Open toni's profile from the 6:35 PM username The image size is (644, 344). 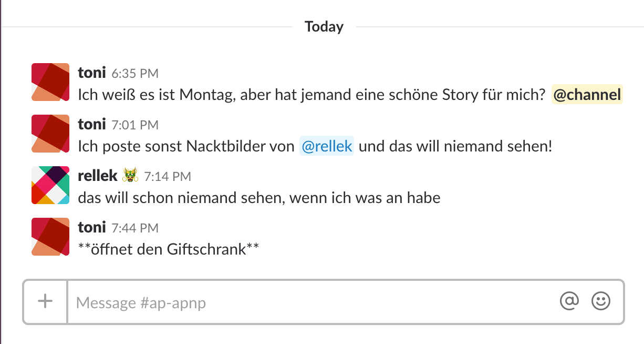pos(92,72)
